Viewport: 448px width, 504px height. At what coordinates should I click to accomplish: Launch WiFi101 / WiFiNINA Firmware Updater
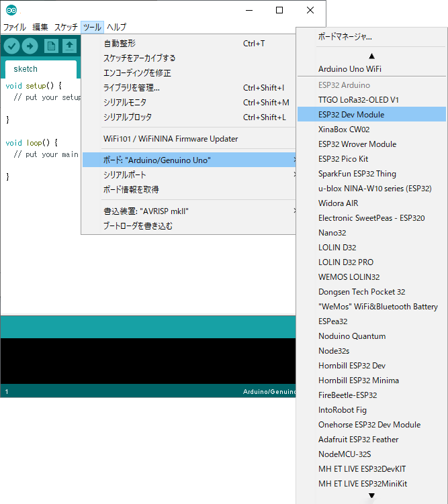189,139
